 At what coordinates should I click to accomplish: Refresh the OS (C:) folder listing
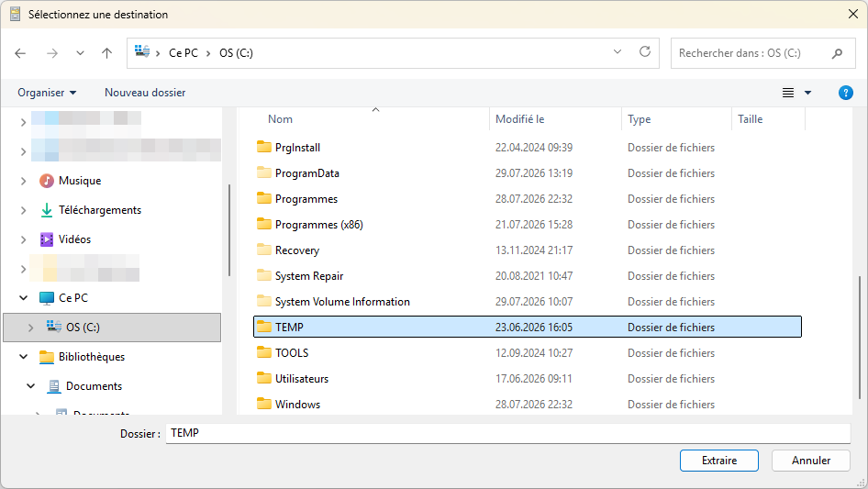pyautogui.click(x=645, y=52)
